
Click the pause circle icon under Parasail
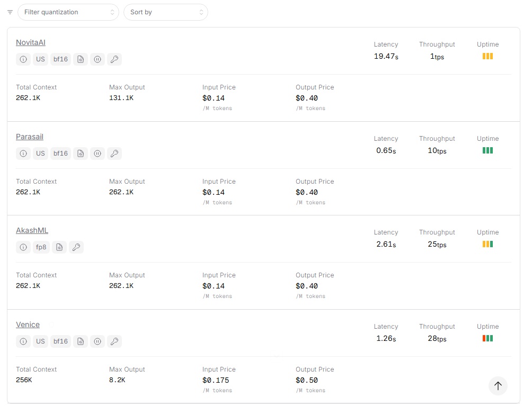pos(97,154)
